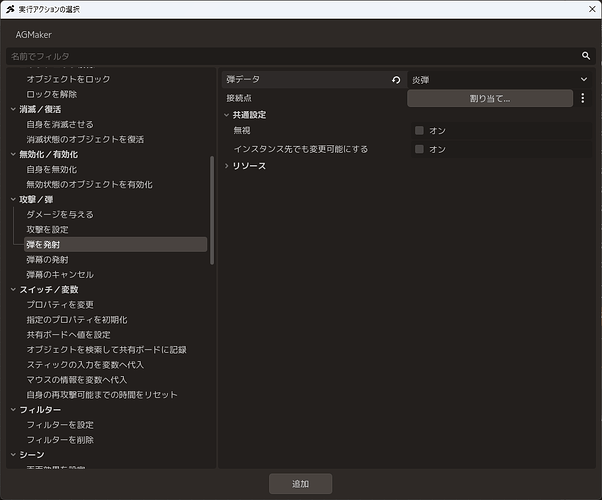Select 自身を消滅させる action
602x500 pixels.
click(x=60, y=124)
